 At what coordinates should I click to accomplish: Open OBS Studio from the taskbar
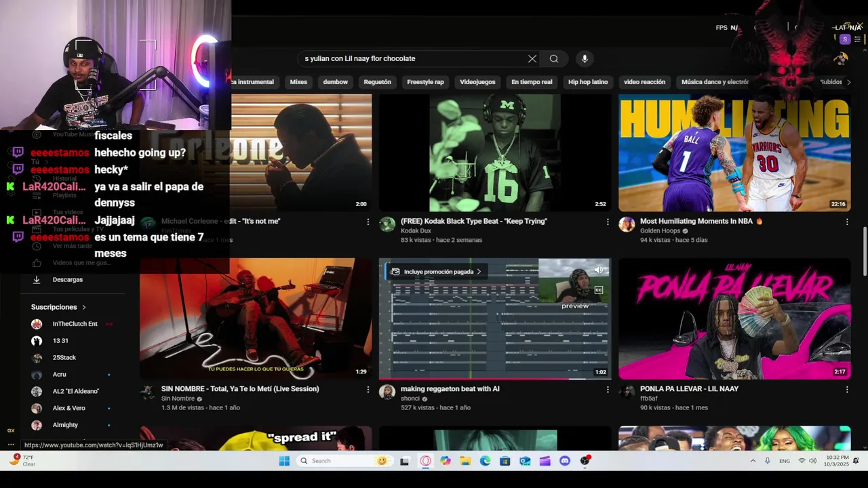coord(585,461)
